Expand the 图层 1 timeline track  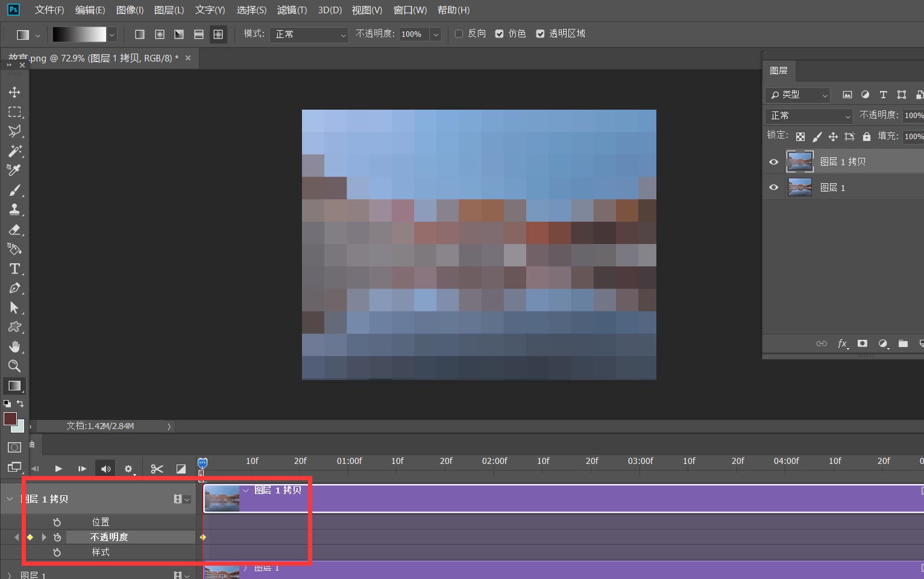[9, 575]
